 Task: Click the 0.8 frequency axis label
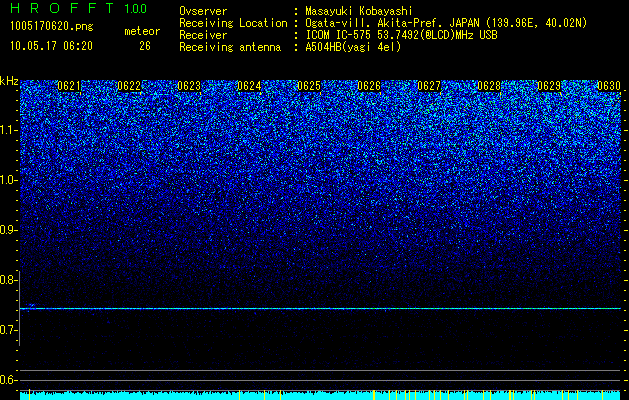(8, 280)
